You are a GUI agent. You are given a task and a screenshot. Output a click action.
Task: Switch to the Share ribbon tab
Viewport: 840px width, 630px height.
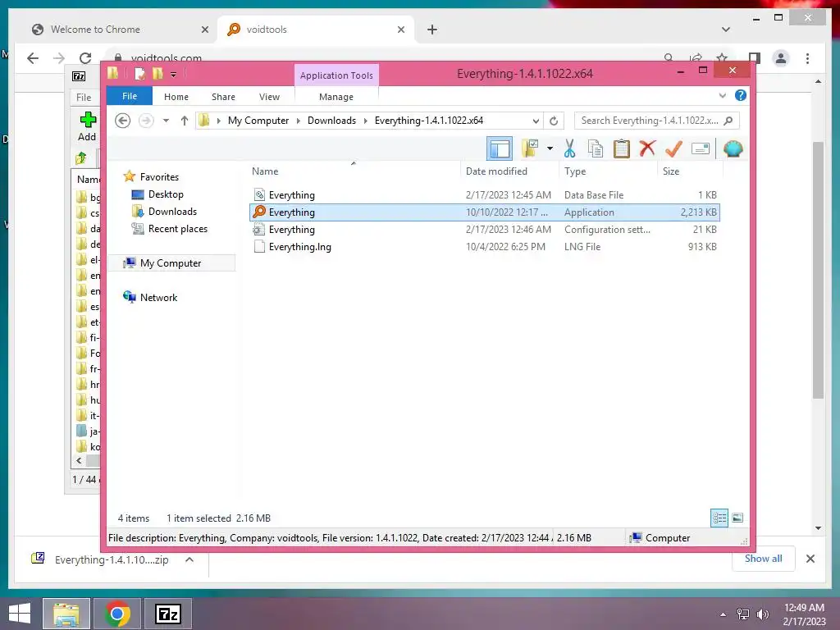point(223,97)
